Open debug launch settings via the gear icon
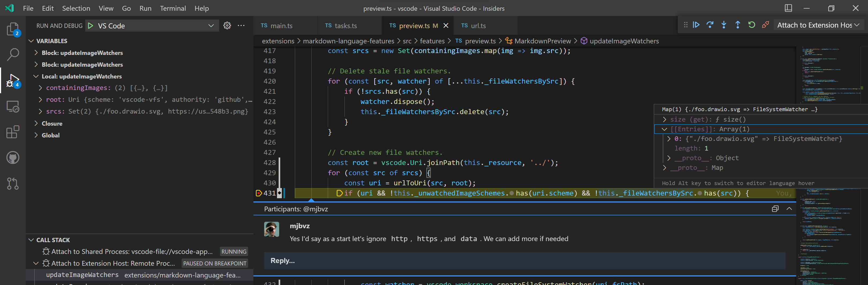The height and width of the screenshot is (285, 868). pos(227,25)
